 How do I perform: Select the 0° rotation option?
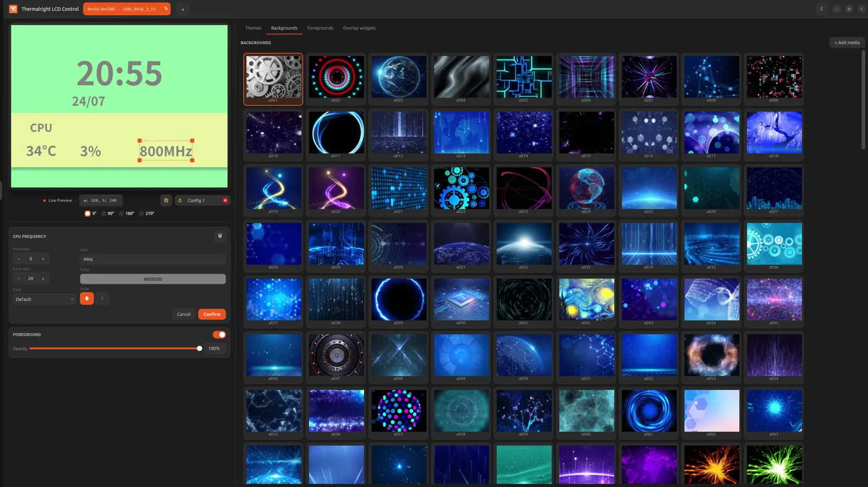tap(90, 213)
